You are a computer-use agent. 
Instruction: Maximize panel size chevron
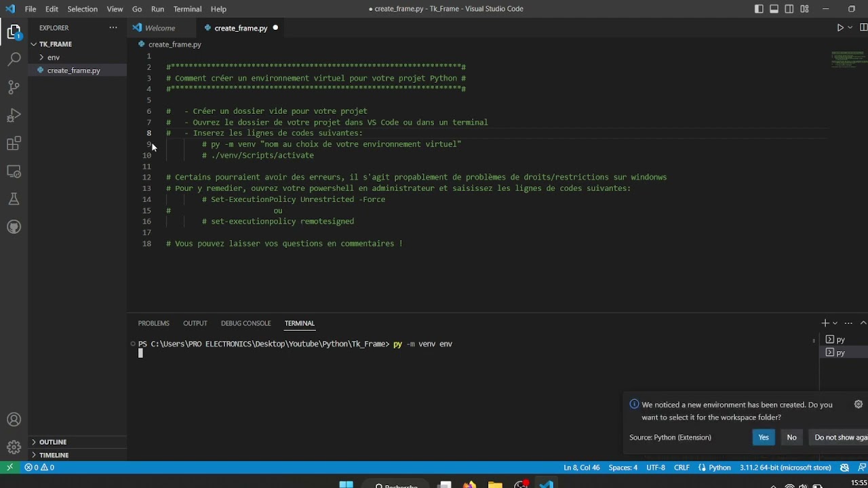tap(863, 323)
